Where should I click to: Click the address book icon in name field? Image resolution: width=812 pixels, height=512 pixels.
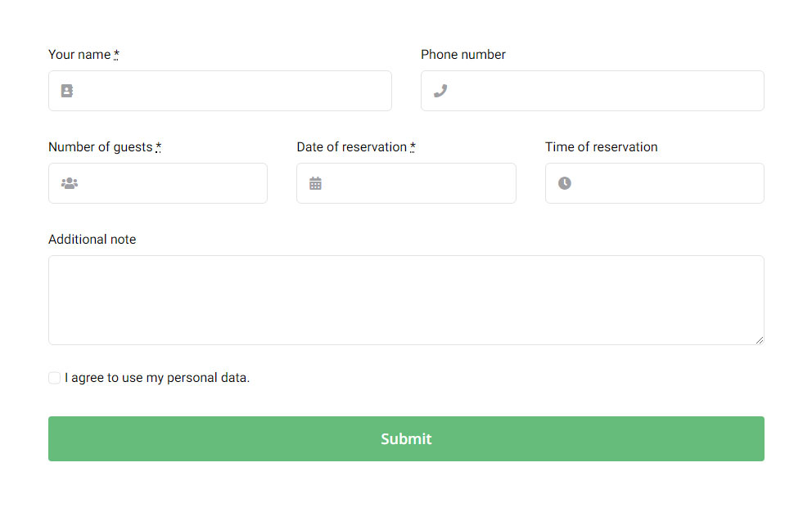67,91
